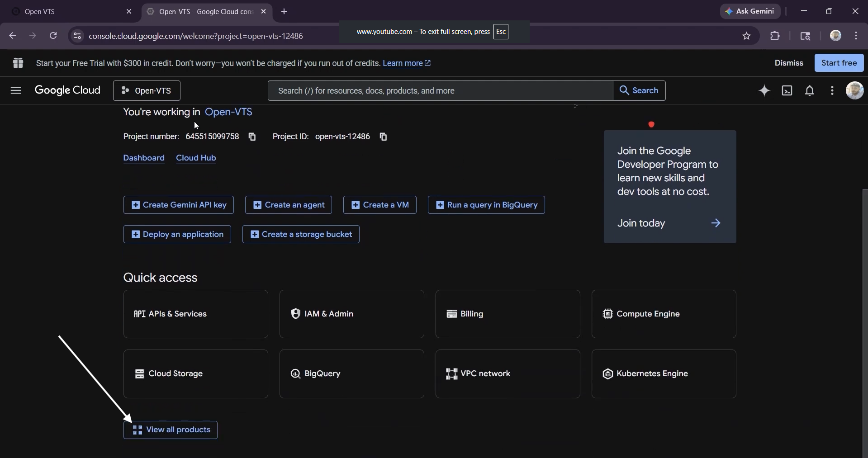Click Run a query in BigQuery
Image resolution: width=868 pixels, height=458 pixels.
(486, 205)
